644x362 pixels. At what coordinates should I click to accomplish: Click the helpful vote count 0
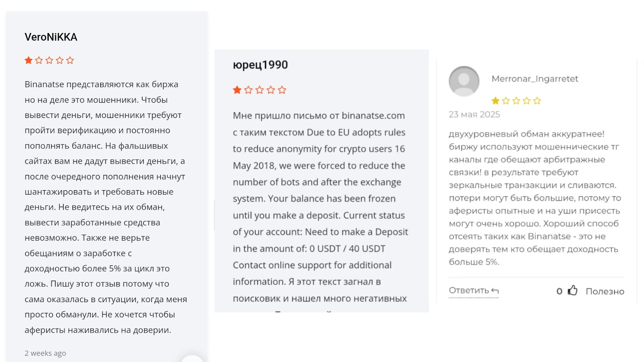pos(559,291)
